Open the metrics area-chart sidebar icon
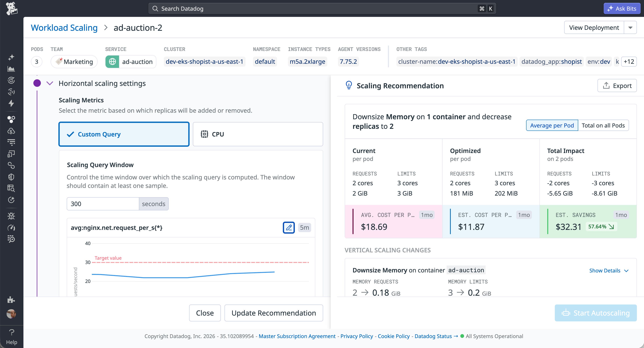 [11, 69]
